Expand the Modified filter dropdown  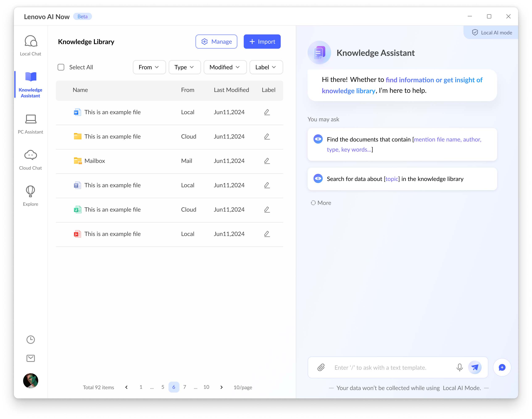click(x=225, y=67)
